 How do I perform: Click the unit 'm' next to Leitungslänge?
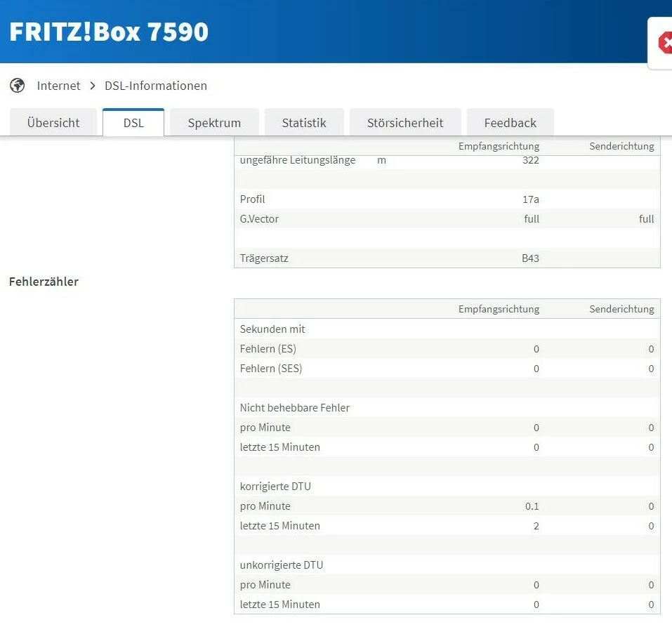click(x=381, y=160)
